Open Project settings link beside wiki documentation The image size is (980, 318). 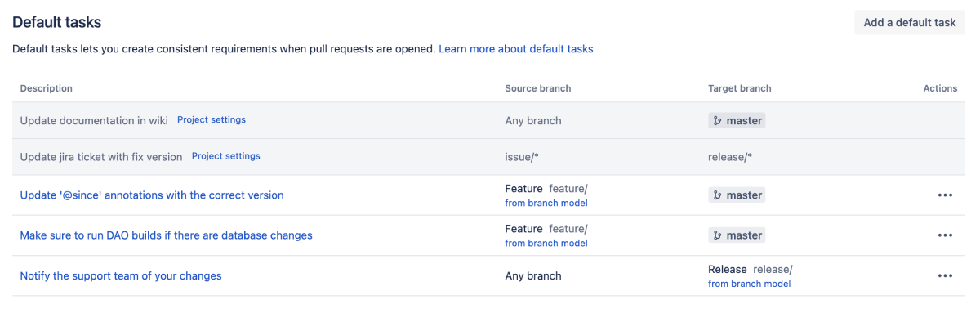(212, 120)
